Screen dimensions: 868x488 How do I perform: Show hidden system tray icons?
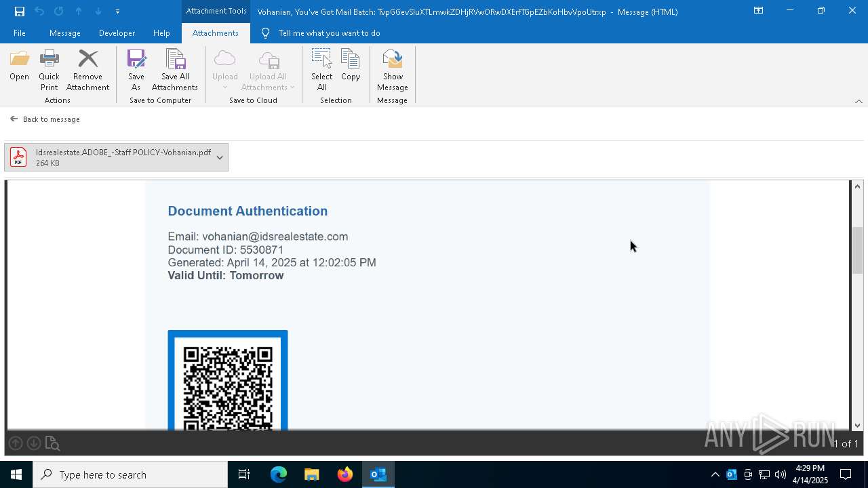[x=715, y=474]
